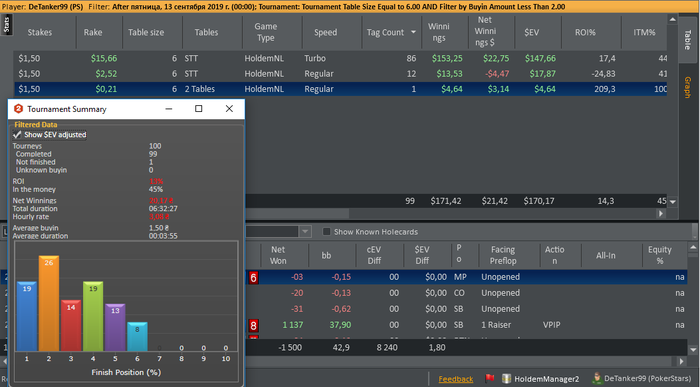Select the MP Unopened hand row

click(466, 277)
